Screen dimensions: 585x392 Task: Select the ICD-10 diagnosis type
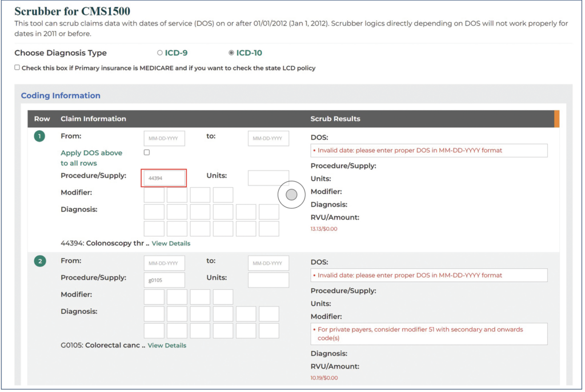pos(231,52)
